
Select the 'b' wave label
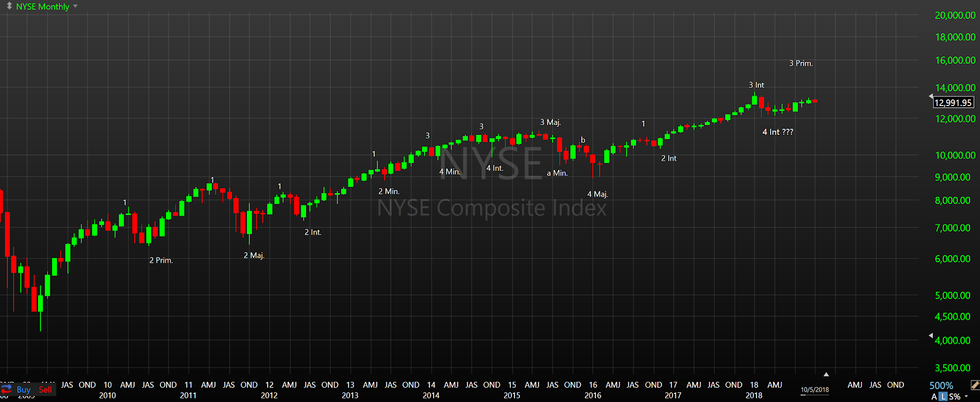583,140
